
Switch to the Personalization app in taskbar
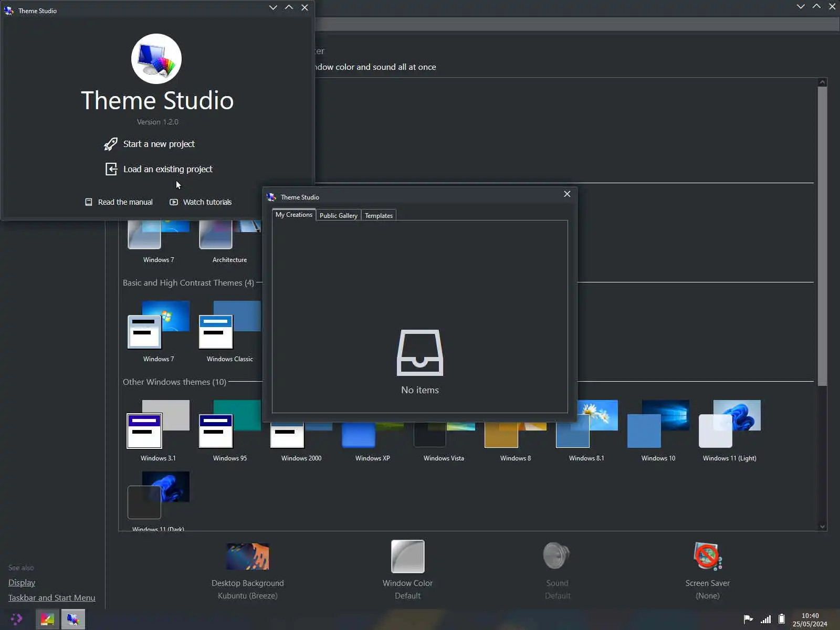click(47, 619)
